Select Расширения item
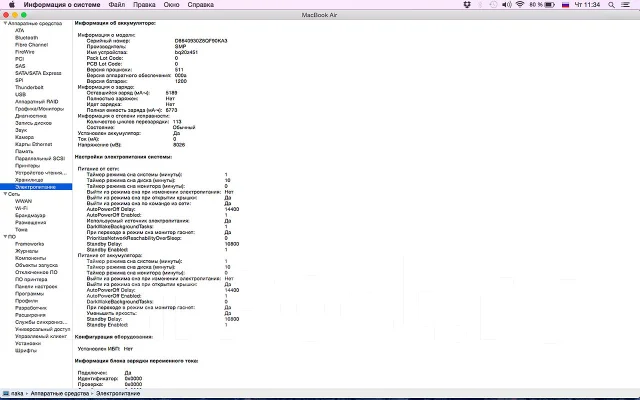 (x=30, y=315)
